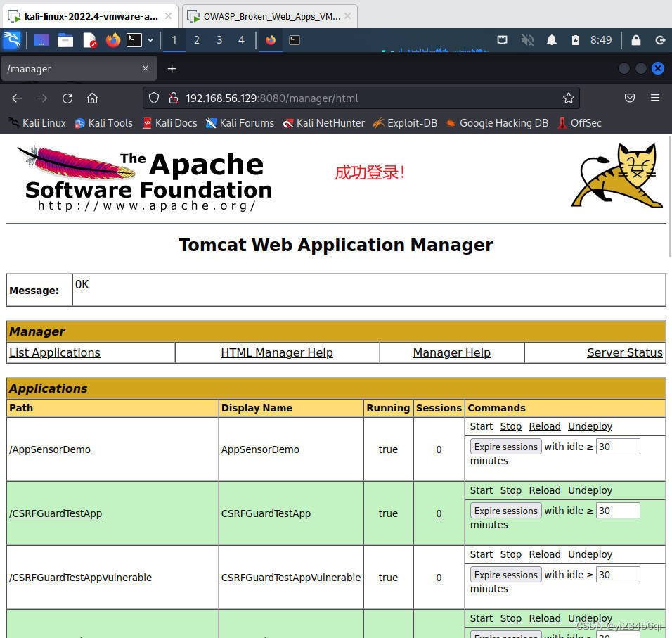
Task: Click the tracking protection shield icon
Action: point(154,98)
